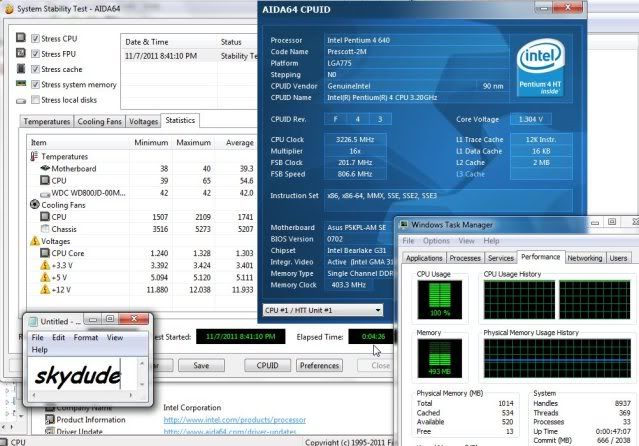The height and width of the screenshot is (446, 639).
Task: Open the Users tab in Task Manager
Action: pyautogui.click(x=618, y=258)
